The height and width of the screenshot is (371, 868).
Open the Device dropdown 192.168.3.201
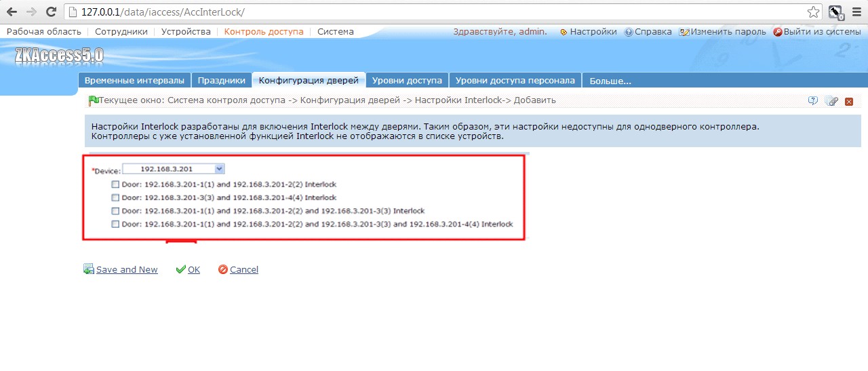tap(174, 169)
